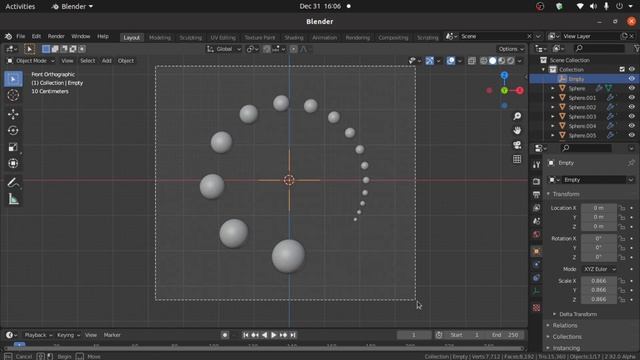Open the XYZ Euler rotation mode dropdown
This screenshot has height=360, width=640.
599,269
